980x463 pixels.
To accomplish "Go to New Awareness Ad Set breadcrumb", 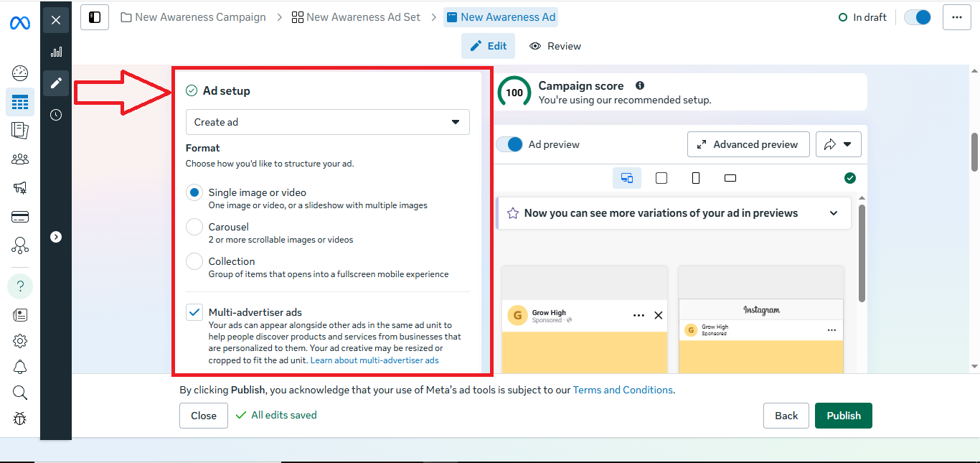I will tap(356, 17).
